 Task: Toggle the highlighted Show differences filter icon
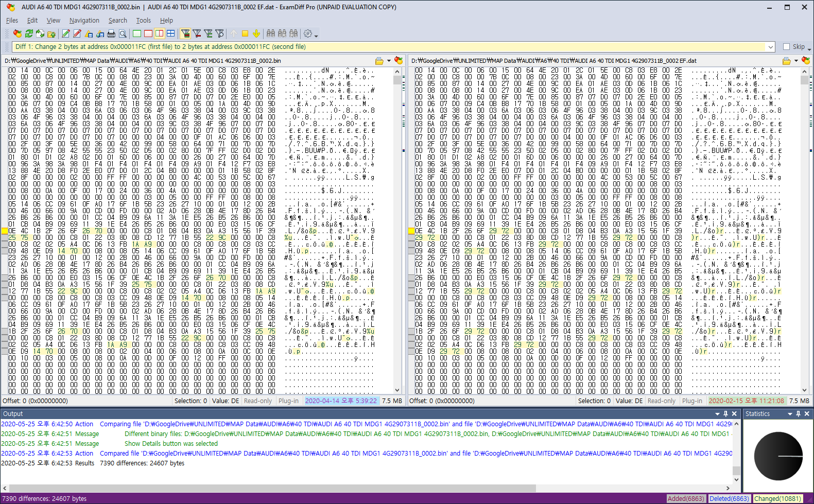click(x=185, y=33)
